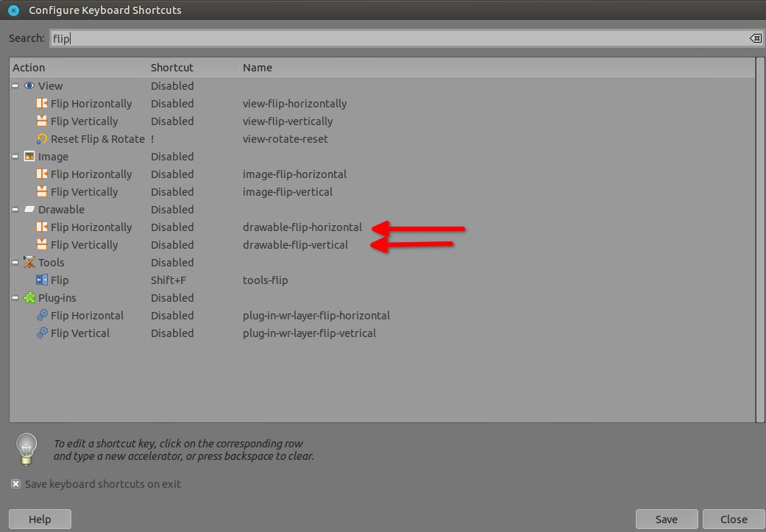The width and height of the screenshot is (766, 532).
Task: Click the Shift+F shortcut cell
Action: (x=169, y=280)
